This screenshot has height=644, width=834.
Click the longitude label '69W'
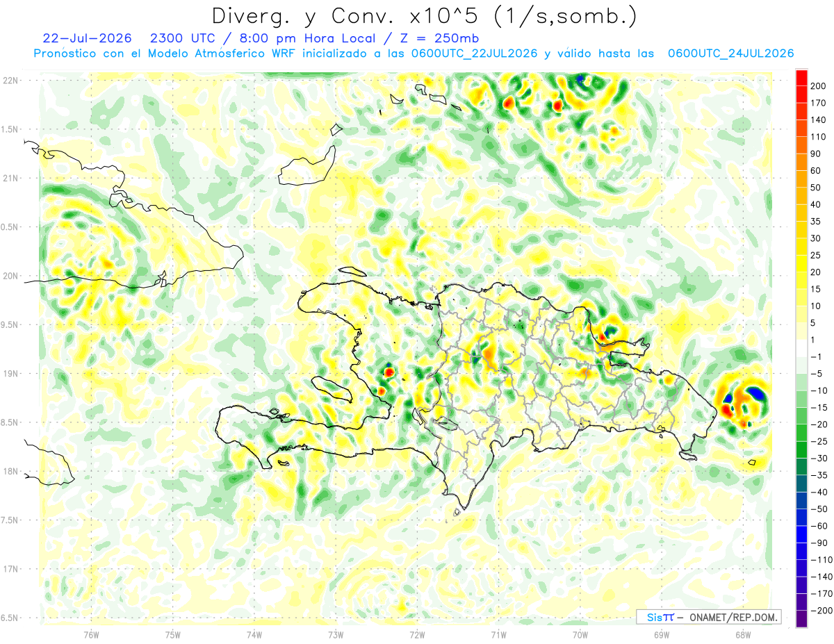662,635
